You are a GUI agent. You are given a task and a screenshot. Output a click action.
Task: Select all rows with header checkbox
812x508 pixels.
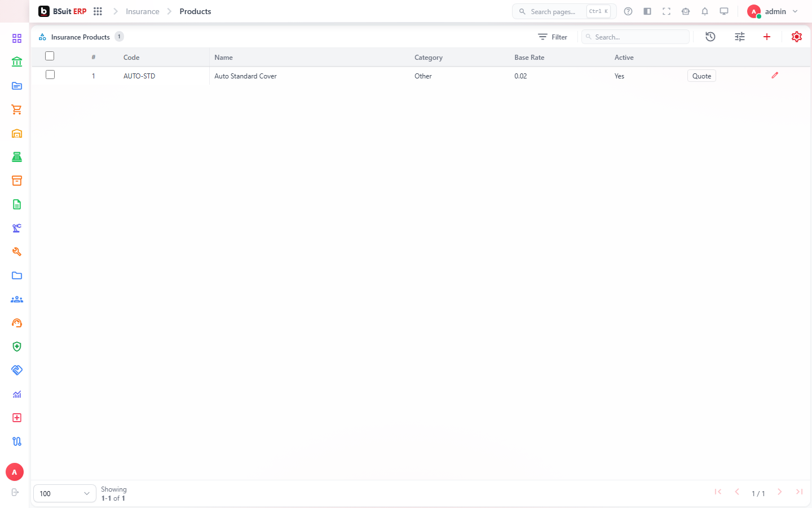point(50,56)
